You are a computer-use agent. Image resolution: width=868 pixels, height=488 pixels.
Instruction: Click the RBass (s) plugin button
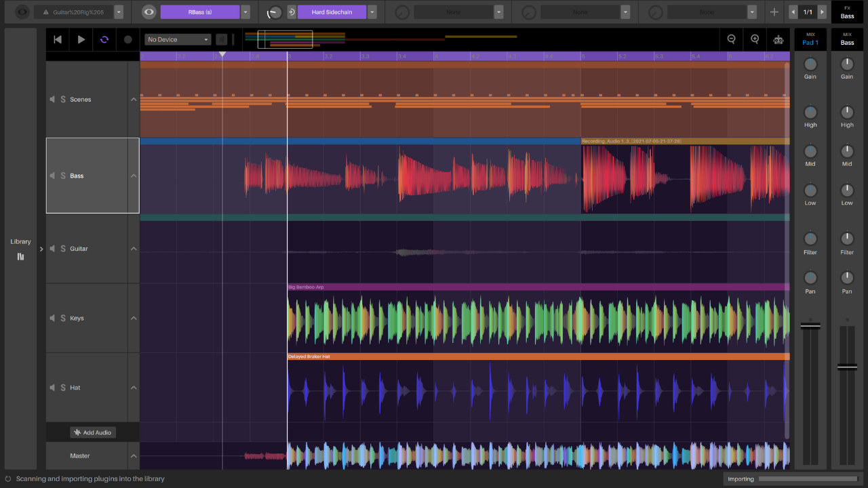point(199,12)
